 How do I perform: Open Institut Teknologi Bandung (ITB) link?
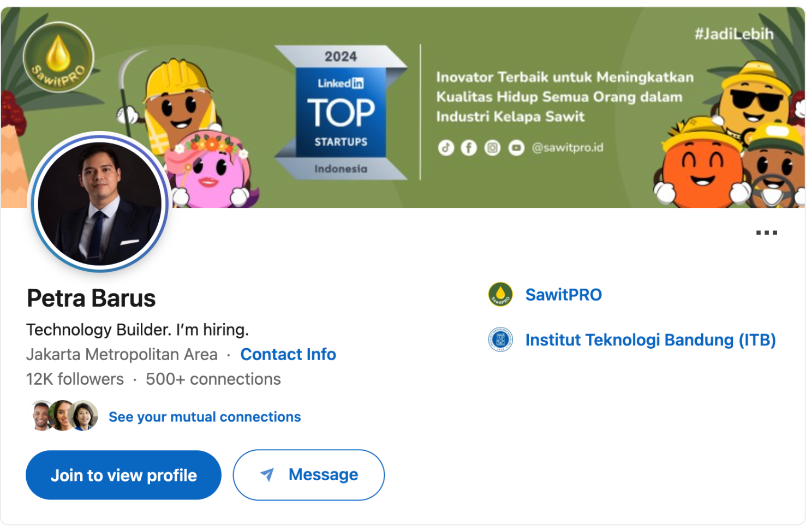coord(650,340)
